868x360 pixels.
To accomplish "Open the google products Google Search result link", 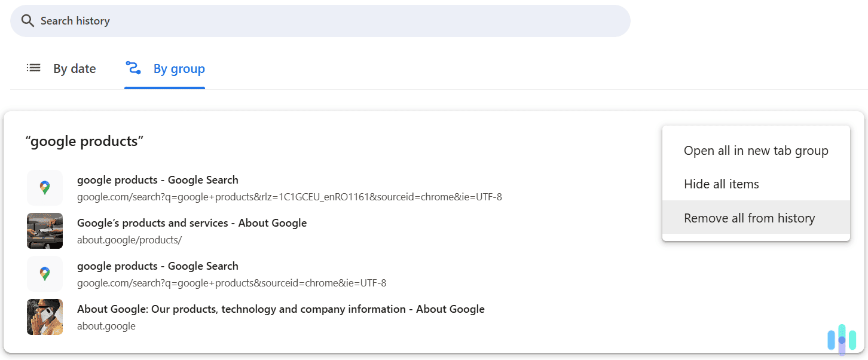I will pyautogui.click(x=157, y=179).
